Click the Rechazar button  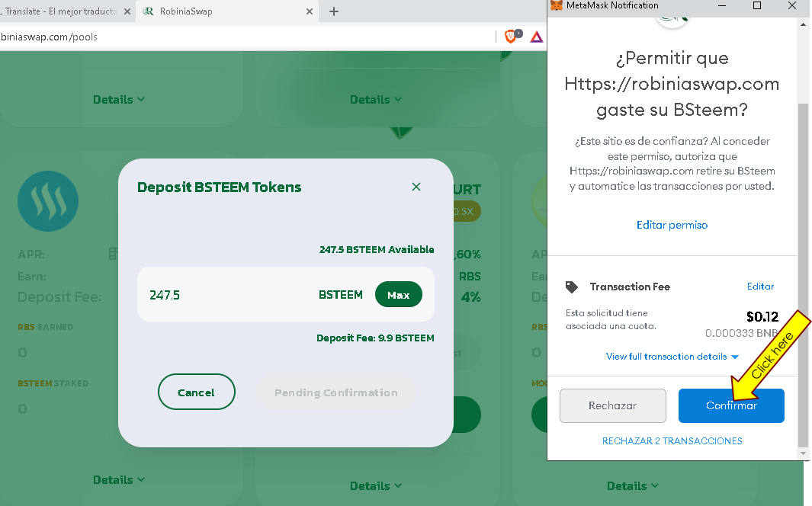pyautogui.click(x=613, y=405)
